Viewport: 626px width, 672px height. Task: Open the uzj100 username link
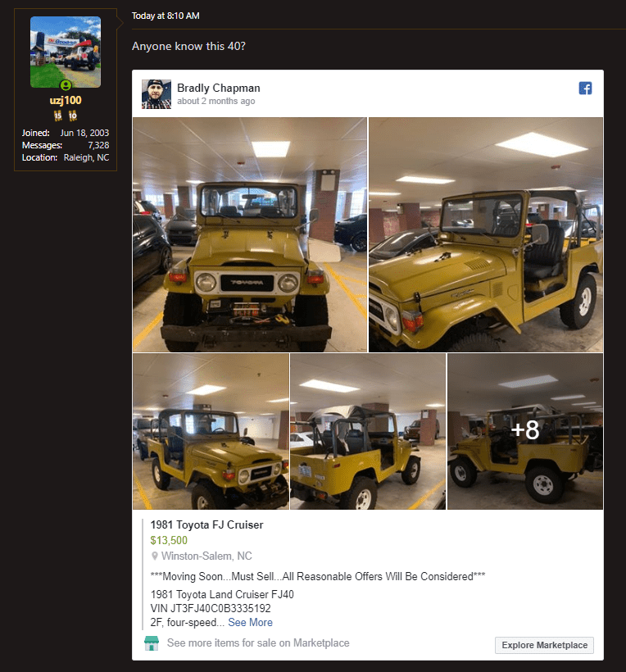coord(66,100)
